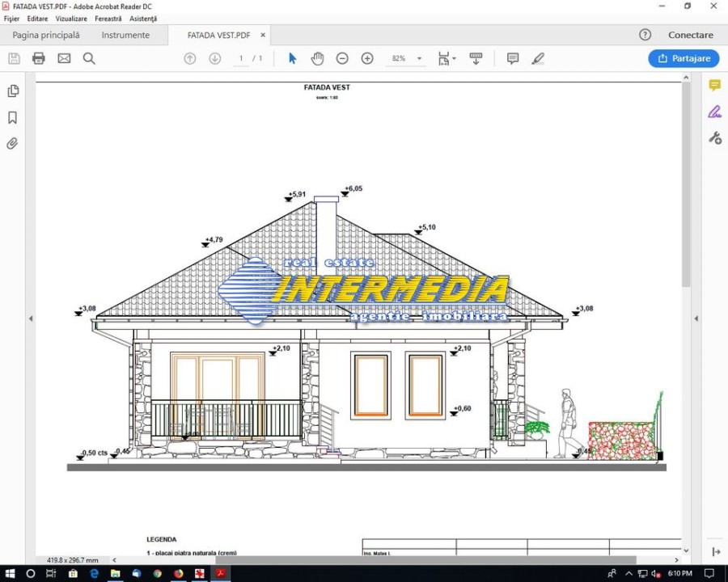Zoom out with minus button
Screen dimensions: 728x582
342,58
